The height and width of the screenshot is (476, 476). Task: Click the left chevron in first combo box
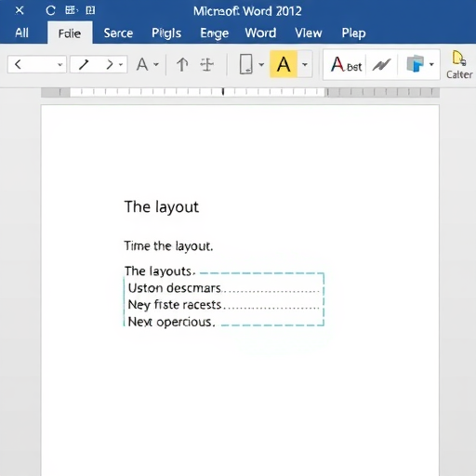coord(18,64)
